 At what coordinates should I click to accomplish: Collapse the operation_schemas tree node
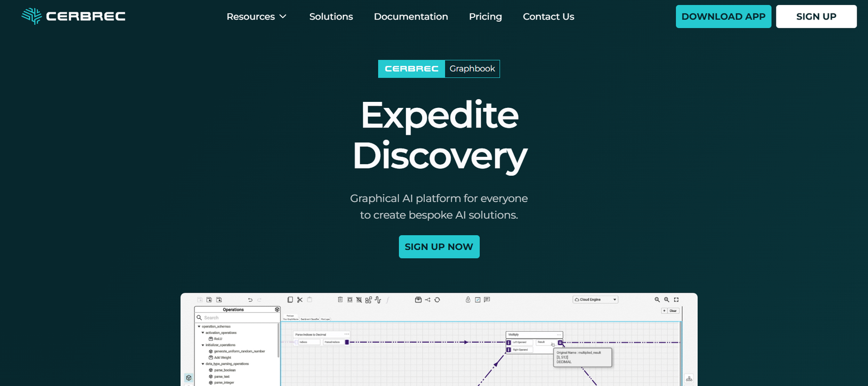click(x=199, y=326)
